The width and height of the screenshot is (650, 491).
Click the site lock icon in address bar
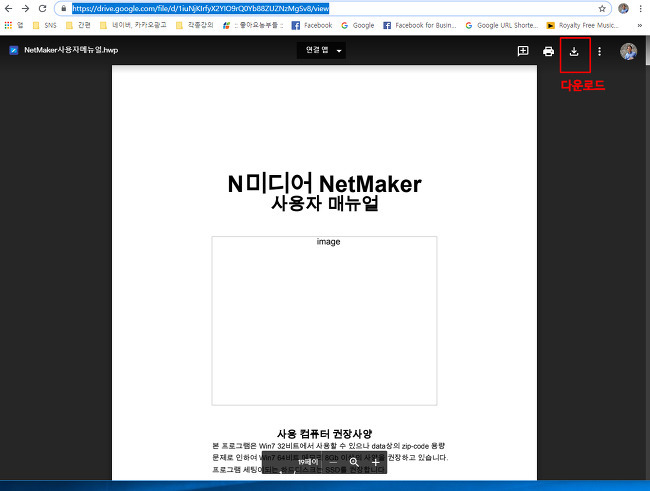(63, 8)
